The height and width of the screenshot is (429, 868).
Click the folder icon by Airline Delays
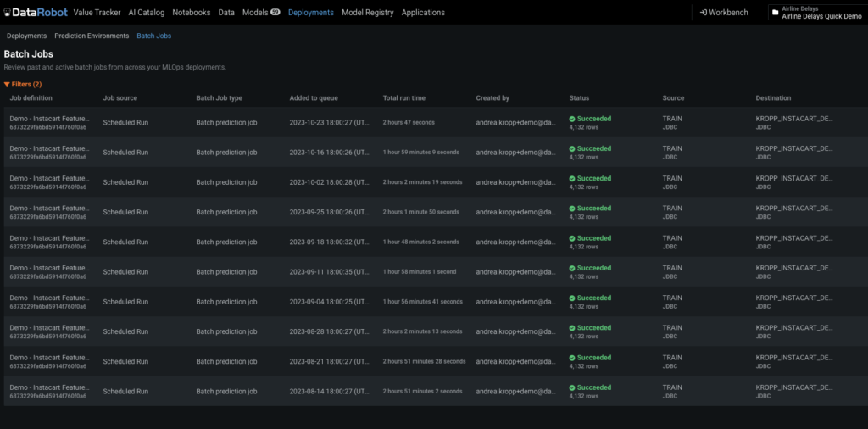point(775,12)
